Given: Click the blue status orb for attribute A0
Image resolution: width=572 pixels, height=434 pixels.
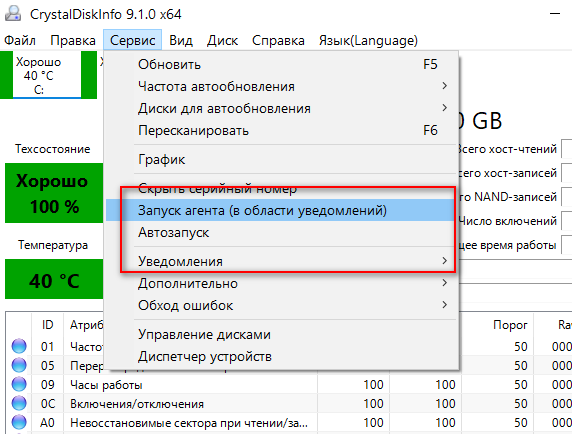Looking at the screenshot, I should coord(19,422).
